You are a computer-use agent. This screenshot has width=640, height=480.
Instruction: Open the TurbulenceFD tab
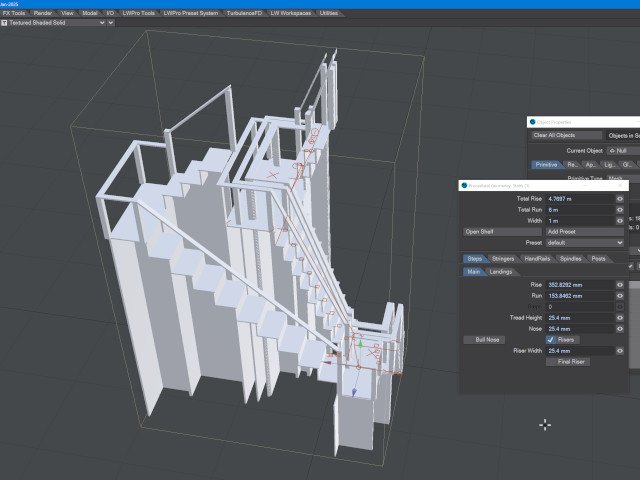[x=244, y=13]
